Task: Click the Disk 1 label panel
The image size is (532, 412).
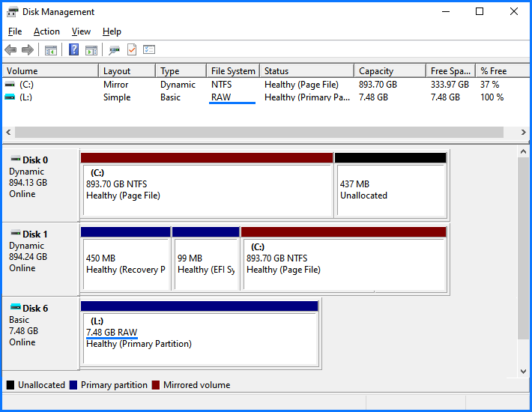Action: pyautogui.click(x=40, y=259)
